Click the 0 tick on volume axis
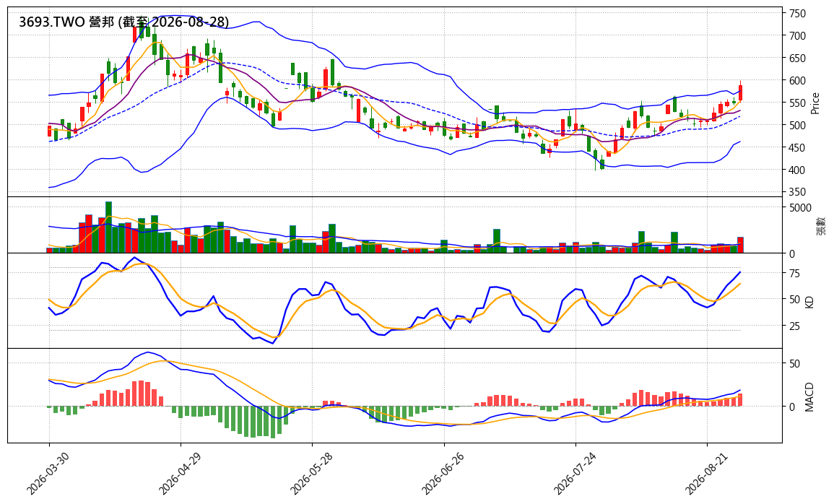 click(x=792, y=253)
